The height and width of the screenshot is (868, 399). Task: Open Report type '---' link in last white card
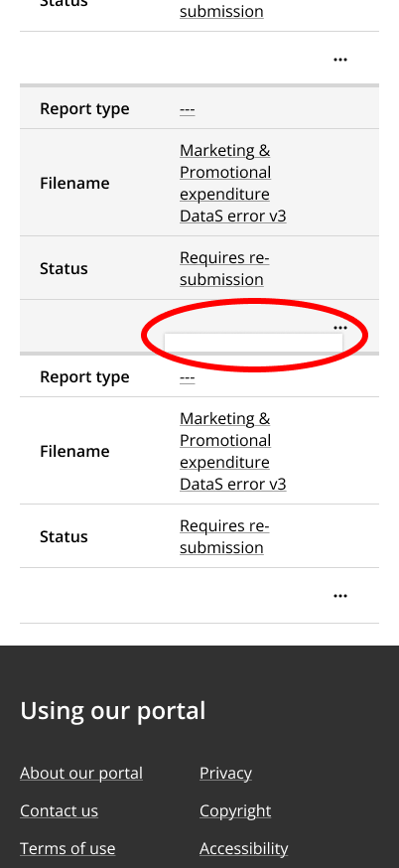tap(187, 377)
